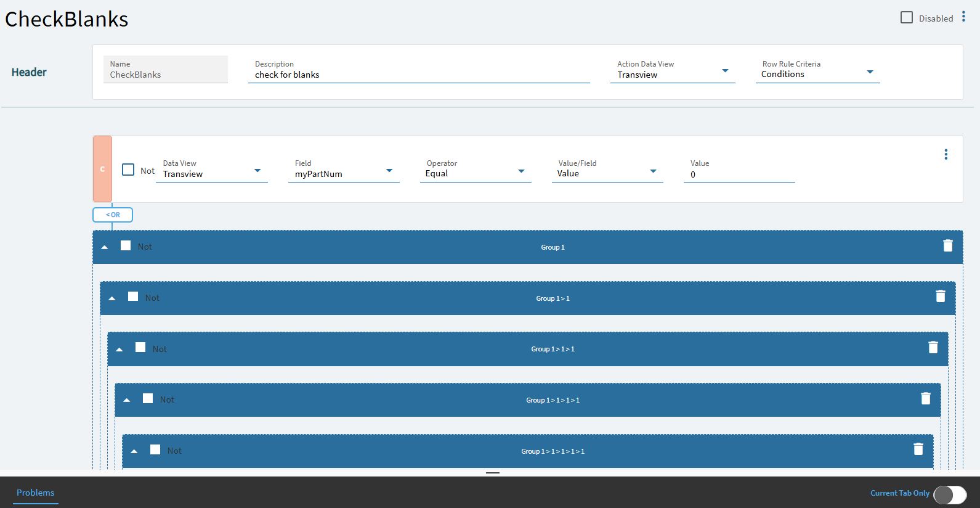This screenshot has height=508, width=980.
Task: Collapse Group 1 > 1 > 1 > 1 using arrow
Action: click(127, 400)
